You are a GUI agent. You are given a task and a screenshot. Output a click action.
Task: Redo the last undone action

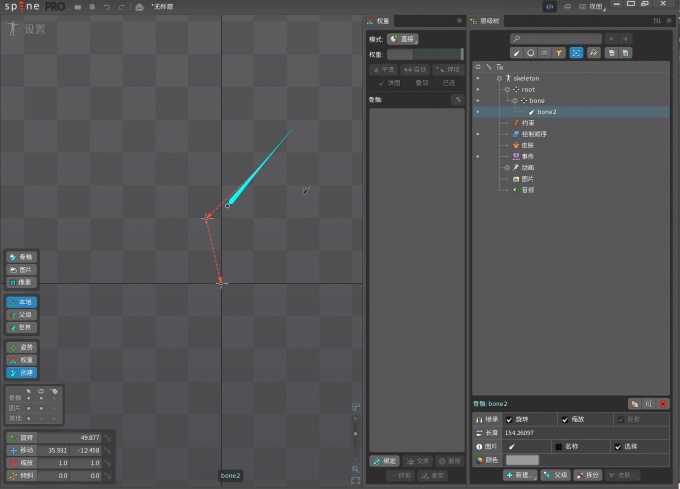click(121, 7)
